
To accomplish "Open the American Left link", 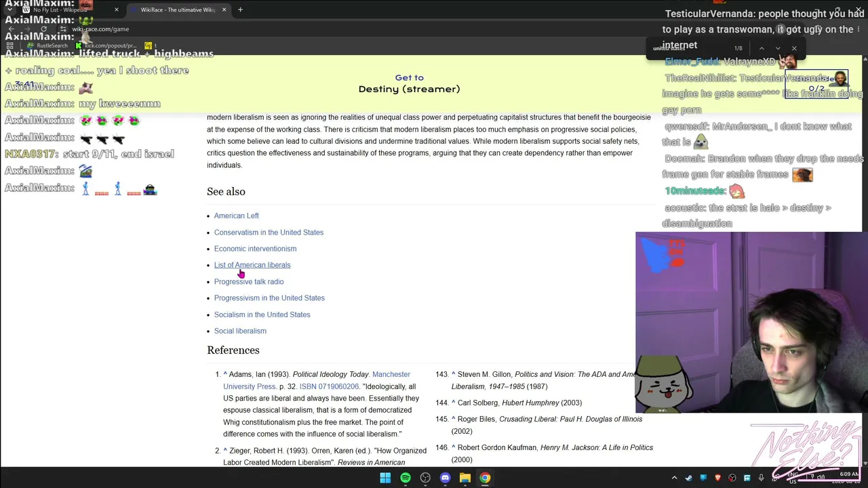I will 237,216.
